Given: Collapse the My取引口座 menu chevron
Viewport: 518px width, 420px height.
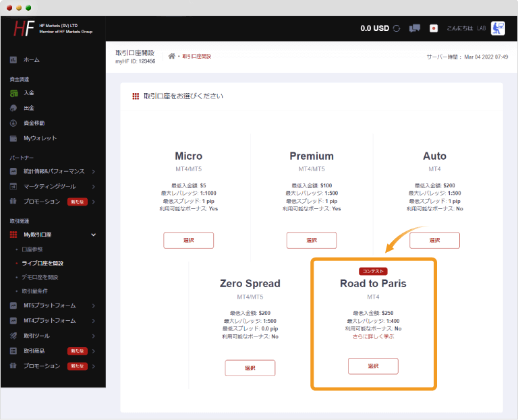Looking at the screenshot, I should pos(93,235).
